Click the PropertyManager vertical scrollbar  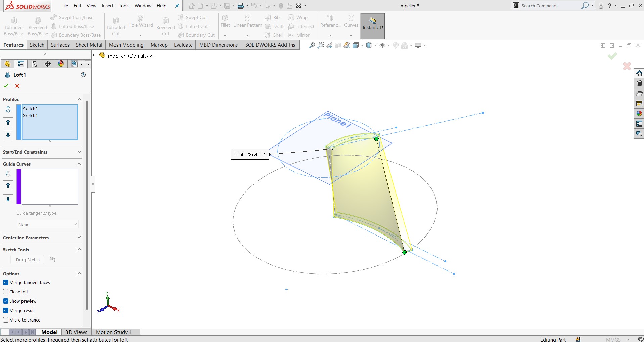coord(87,205)
